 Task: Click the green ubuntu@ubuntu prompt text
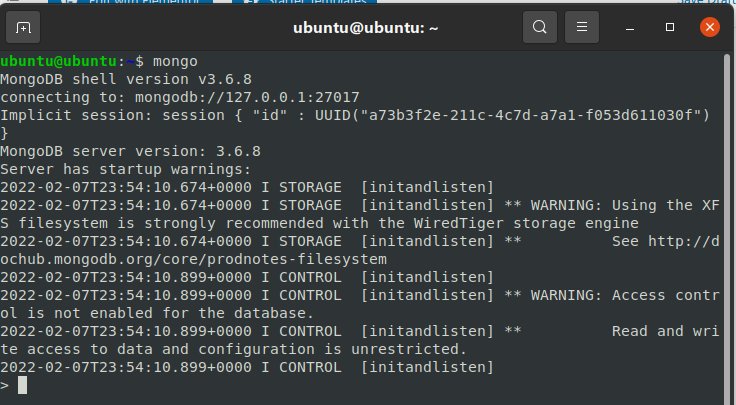click(x=58, y=61)
